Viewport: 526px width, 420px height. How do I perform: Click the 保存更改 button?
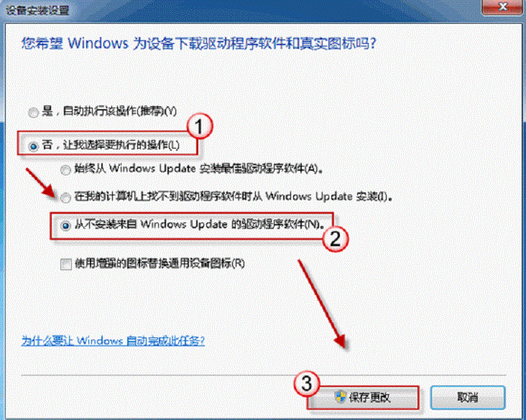(364, 398)
